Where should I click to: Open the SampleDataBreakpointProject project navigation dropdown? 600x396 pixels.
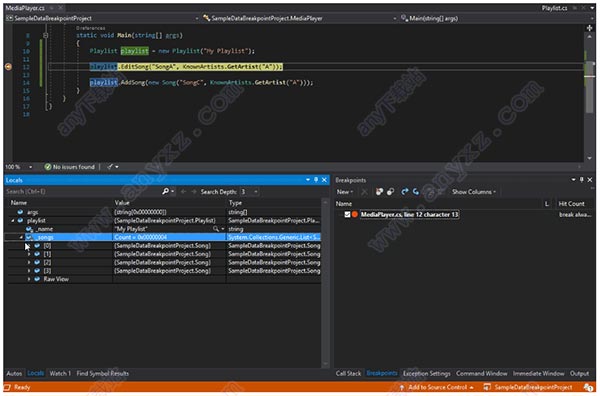tap(197, 18)
